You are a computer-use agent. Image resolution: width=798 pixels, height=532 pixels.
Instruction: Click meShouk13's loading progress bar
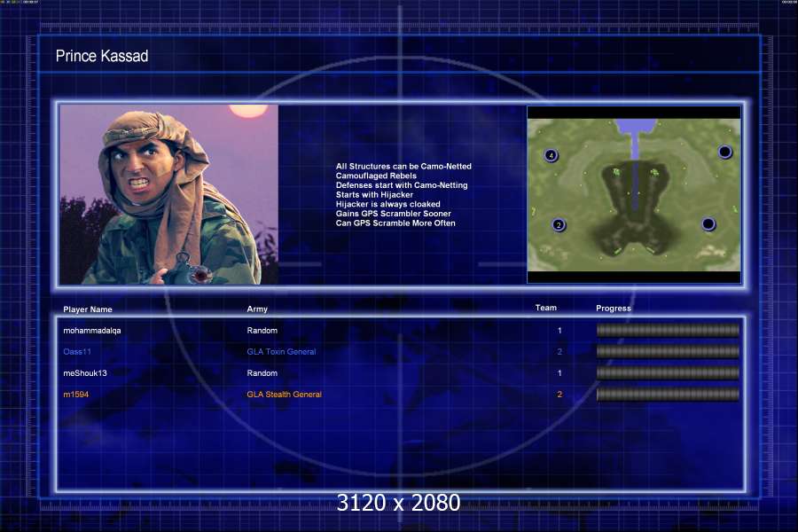(x=668, y=372)
